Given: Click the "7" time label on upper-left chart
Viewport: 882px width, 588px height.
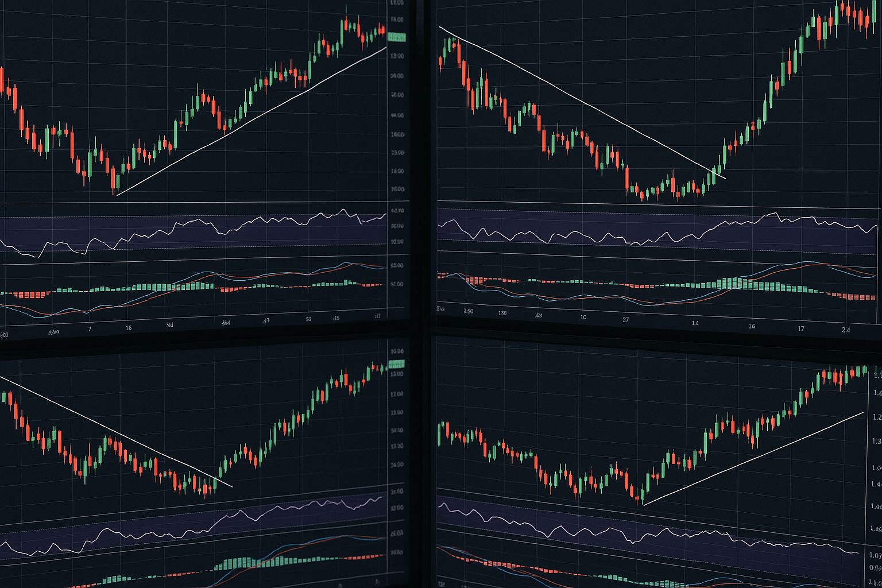Looking at the screenshot, I should tap(90, 329).
